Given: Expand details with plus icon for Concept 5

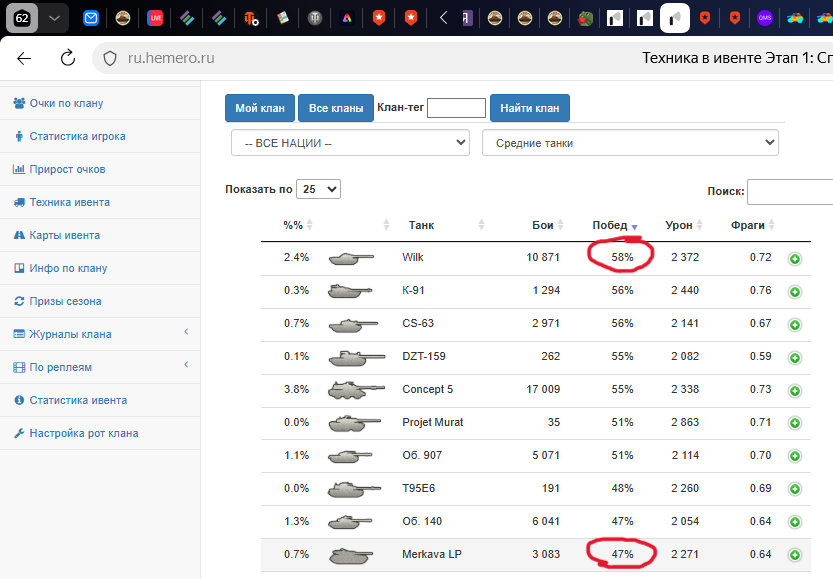Looking at the screenshot, I should (x=795, y=390).
